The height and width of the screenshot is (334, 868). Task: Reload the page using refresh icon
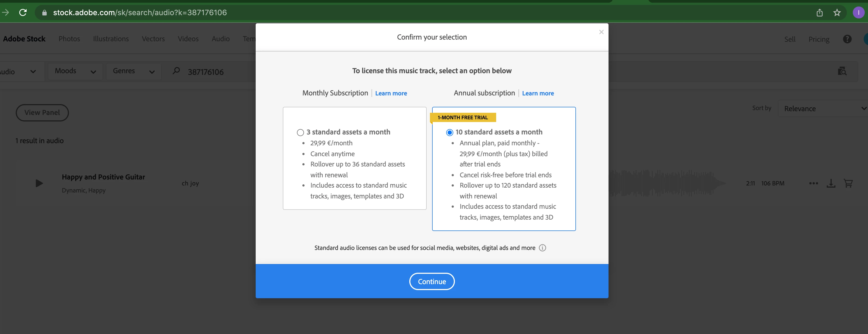(x=23, y=13)
